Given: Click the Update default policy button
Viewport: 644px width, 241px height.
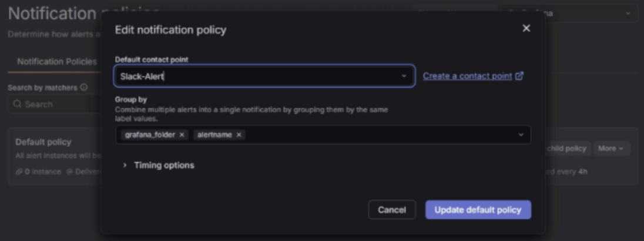Looking at the screenshot, I should click(478, 210).
